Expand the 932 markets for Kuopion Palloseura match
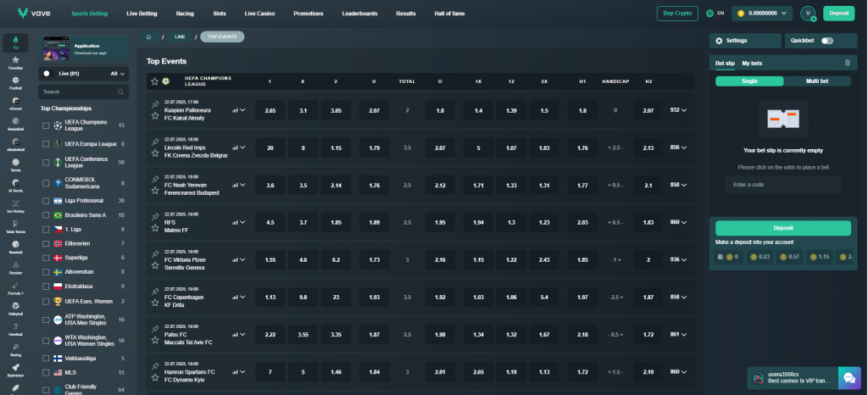 [x=679, y=110]
